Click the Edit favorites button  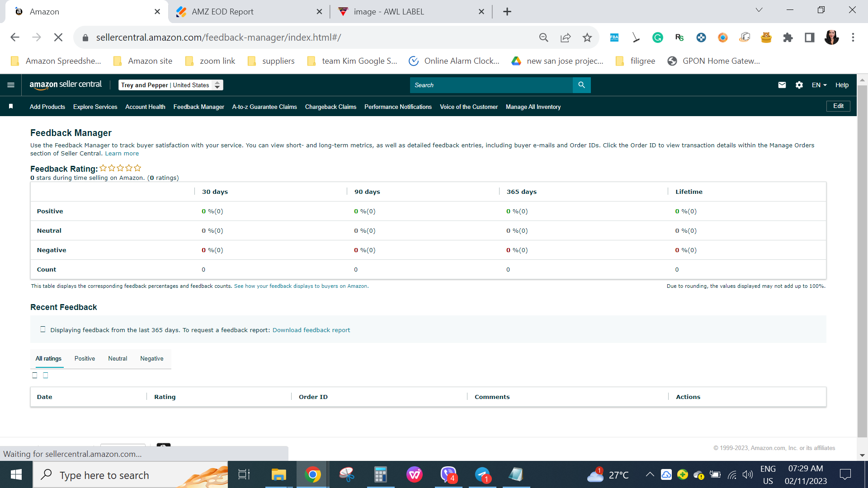coord(838,106)
